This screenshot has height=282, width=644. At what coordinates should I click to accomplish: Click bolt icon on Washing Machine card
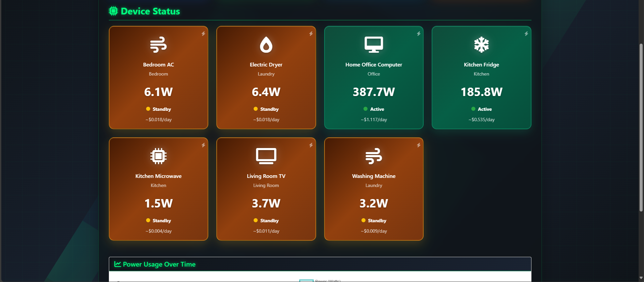coord(419,145)
